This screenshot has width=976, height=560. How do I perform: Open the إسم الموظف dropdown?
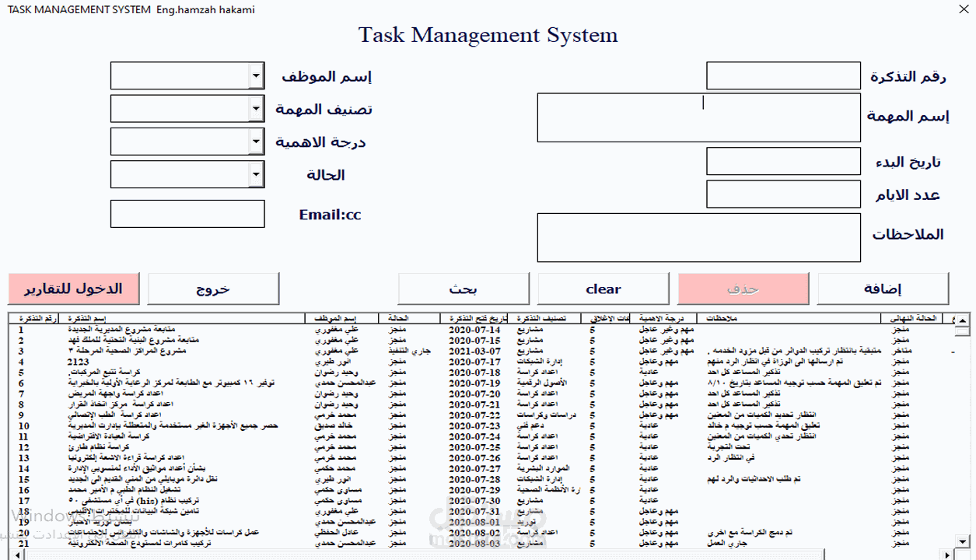point(257,75)
